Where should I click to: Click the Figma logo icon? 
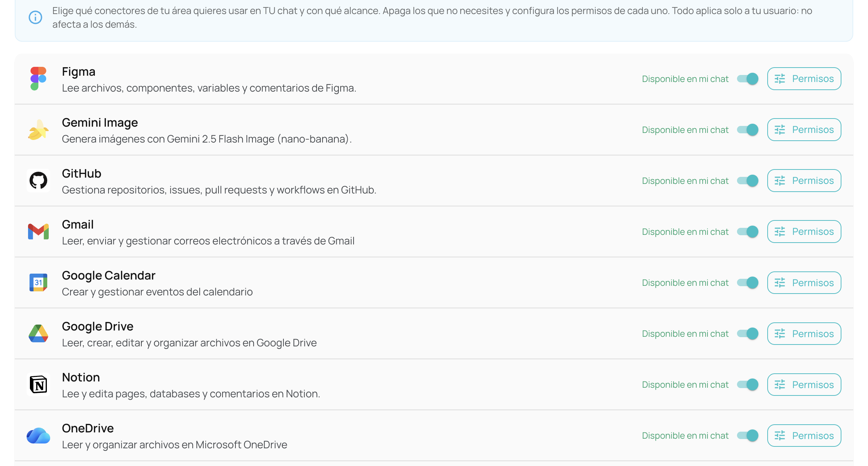coord(38,79)
